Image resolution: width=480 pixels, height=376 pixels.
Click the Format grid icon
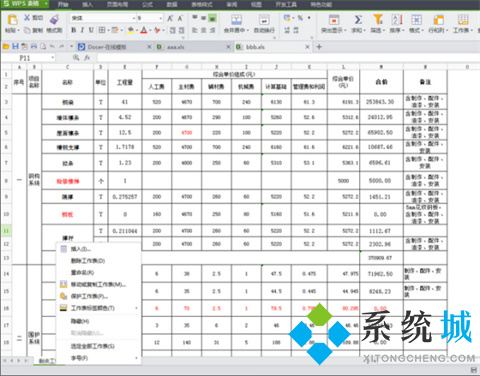[x=416, y=19]
